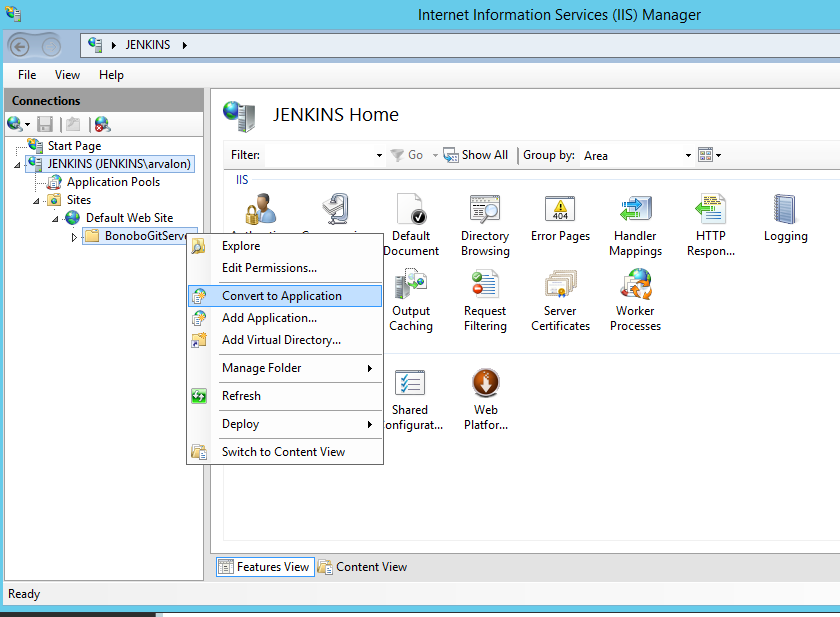This screenshot has height=617, width=840.
Task: Open the Manage Folder submenu
Action: pyautogui.click(x=285, y=368)
